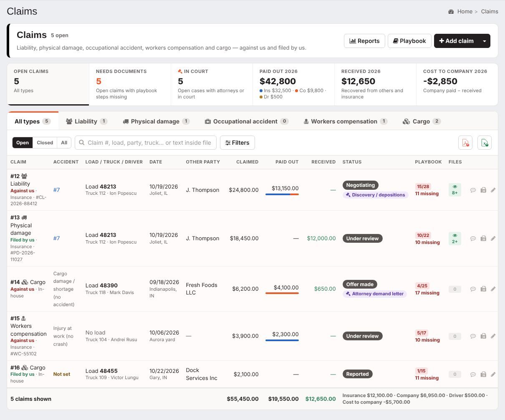This screenshot has width=505, height=420.
Task: Edit claim #12 with the pencil icon
Action: click(493, 190)
